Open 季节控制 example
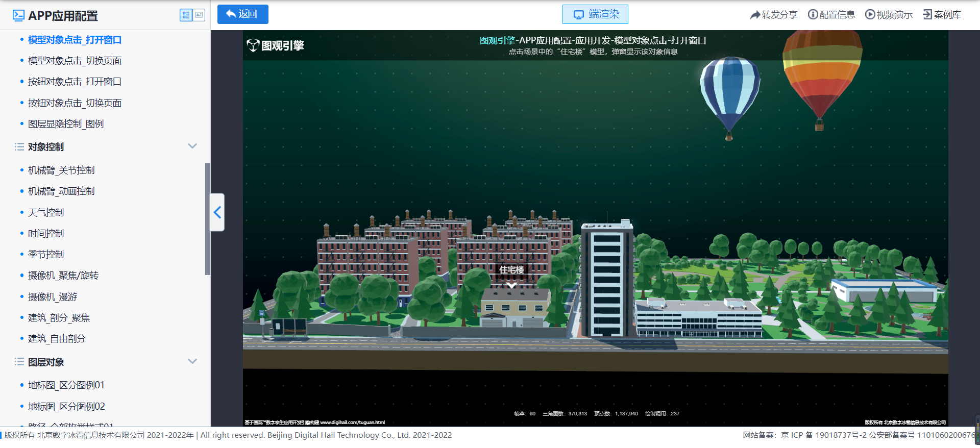 tap(46, 255)
